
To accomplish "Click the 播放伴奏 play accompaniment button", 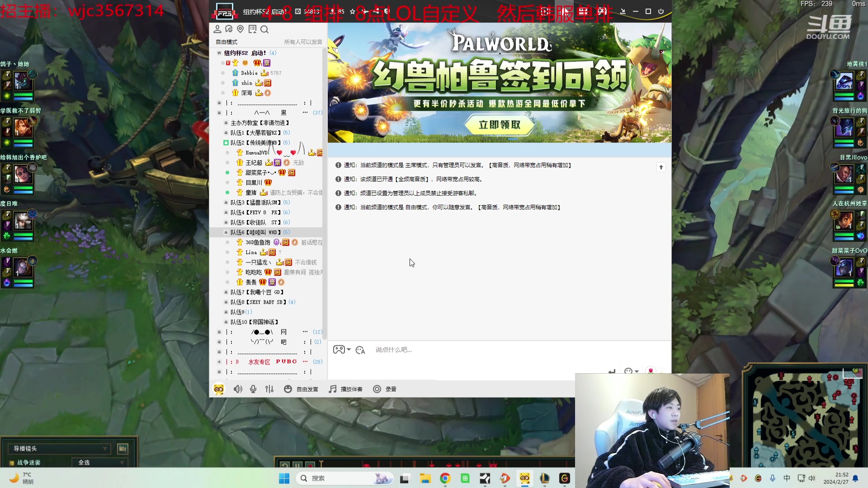I will (346, 389).
